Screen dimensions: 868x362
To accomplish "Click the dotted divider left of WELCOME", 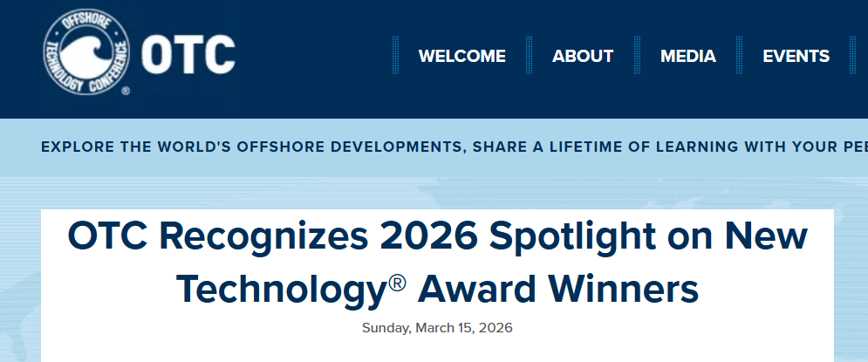I will pyautogui.click(x=396, y=57).
